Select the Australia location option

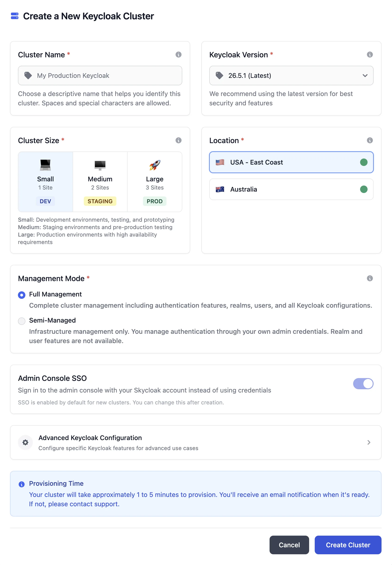click(291, 189)
